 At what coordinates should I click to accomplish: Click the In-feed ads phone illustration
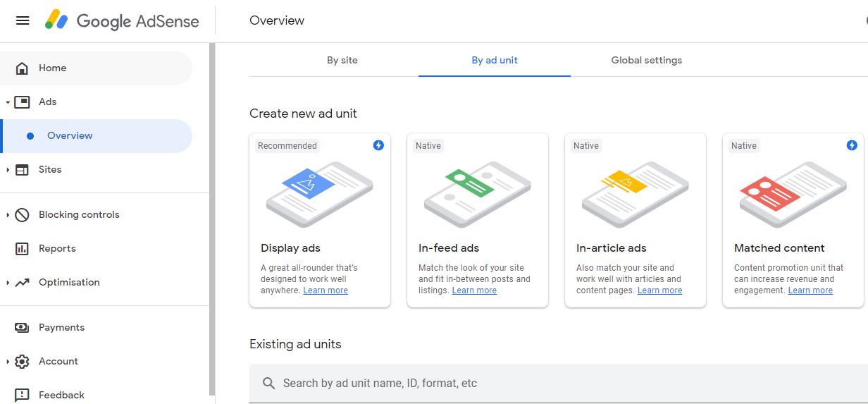(477, 195)
